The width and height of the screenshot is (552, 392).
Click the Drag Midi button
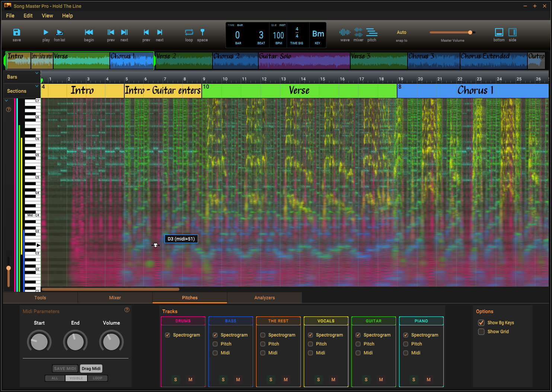point(91,369)
